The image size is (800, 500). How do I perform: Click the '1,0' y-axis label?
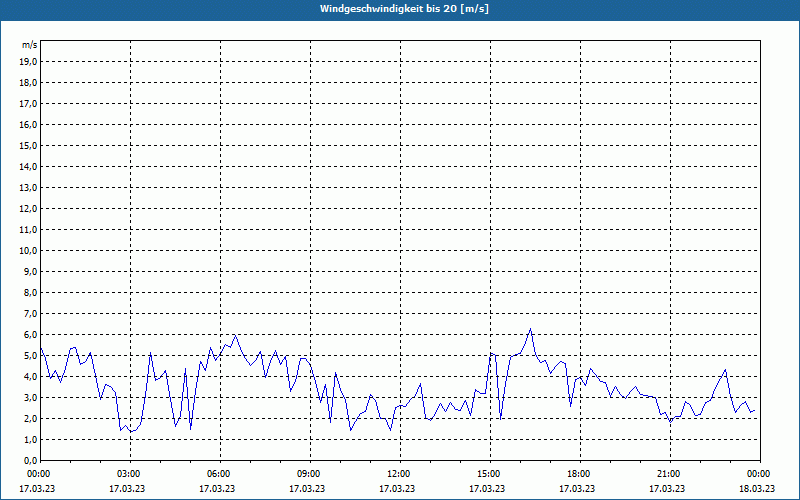tap(30, 439)
